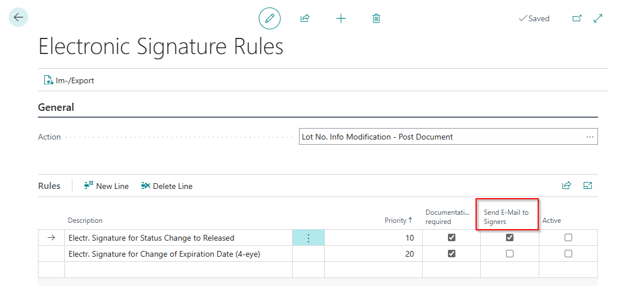The height and width of the screenshot is (286, 644).
Task: Click the Priority 20 cell
Action: (x=373, y=254)
